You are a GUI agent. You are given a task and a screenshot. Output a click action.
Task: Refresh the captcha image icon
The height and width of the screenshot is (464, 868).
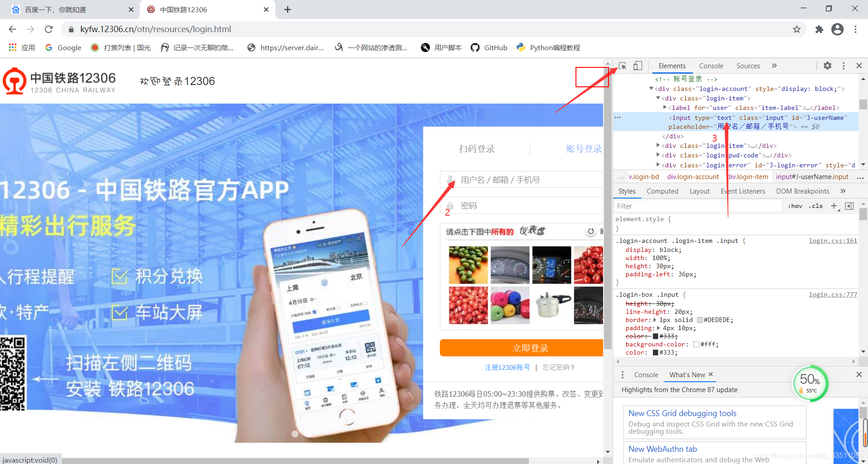pyautogui.click(x=590, y=232)
